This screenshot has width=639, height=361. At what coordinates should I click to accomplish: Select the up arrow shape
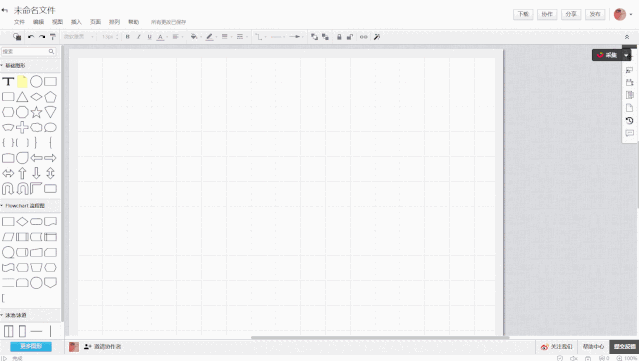[22, 173]
